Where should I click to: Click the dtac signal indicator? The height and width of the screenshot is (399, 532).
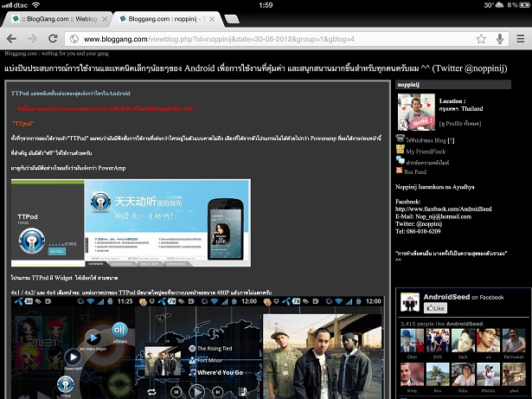(x=15, y=5)
